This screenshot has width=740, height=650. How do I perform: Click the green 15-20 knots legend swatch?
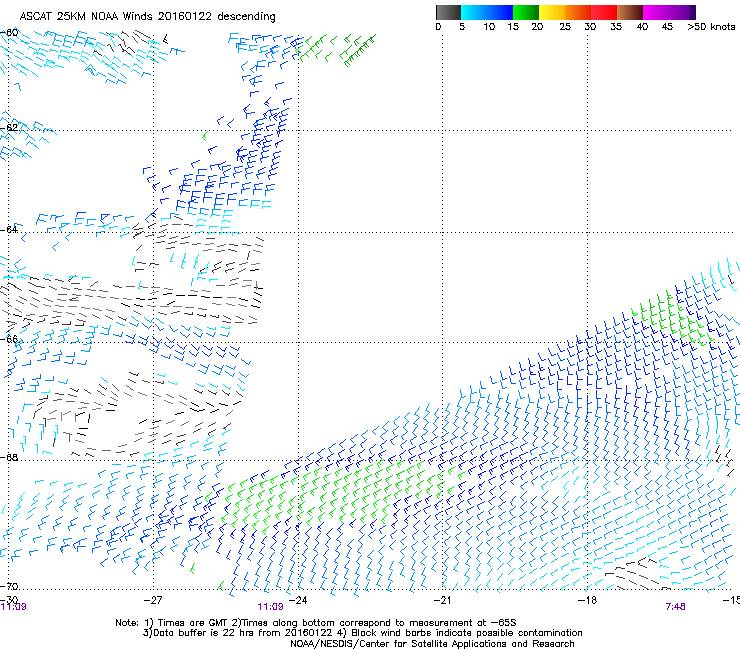(x=526, y=12)
